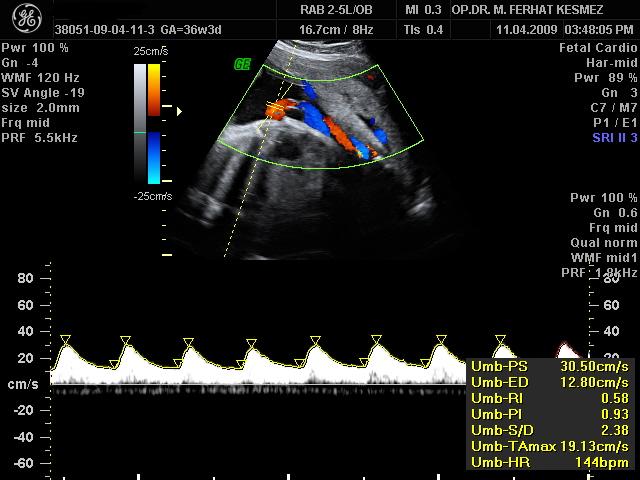Click the cm/s baseline label on spectrum
Screen dimensions: 640x480
tap(22, 385)
